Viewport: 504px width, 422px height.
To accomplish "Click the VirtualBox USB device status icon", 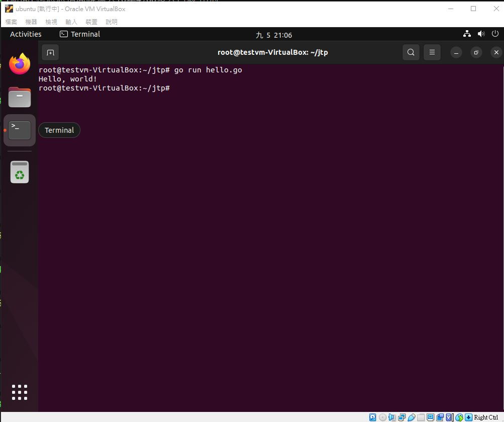I will pyautogui.click(x=412, y=417).
